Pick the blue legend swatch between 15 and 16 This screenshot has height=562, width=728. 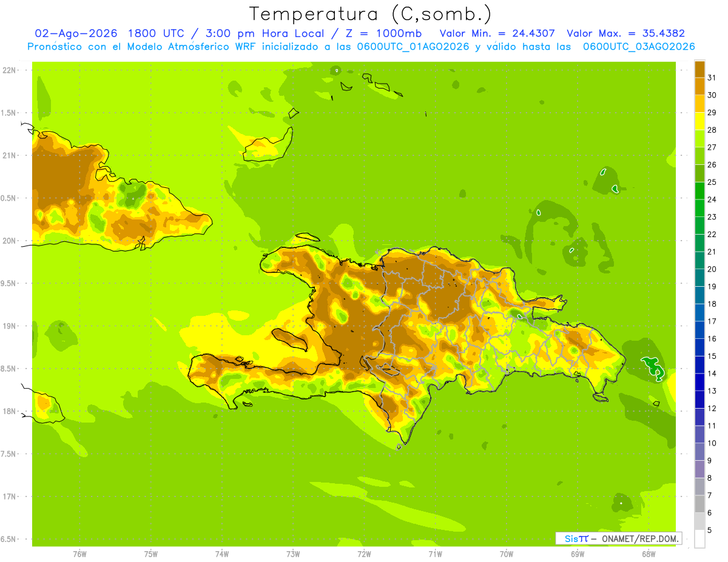tap(699, 347)
